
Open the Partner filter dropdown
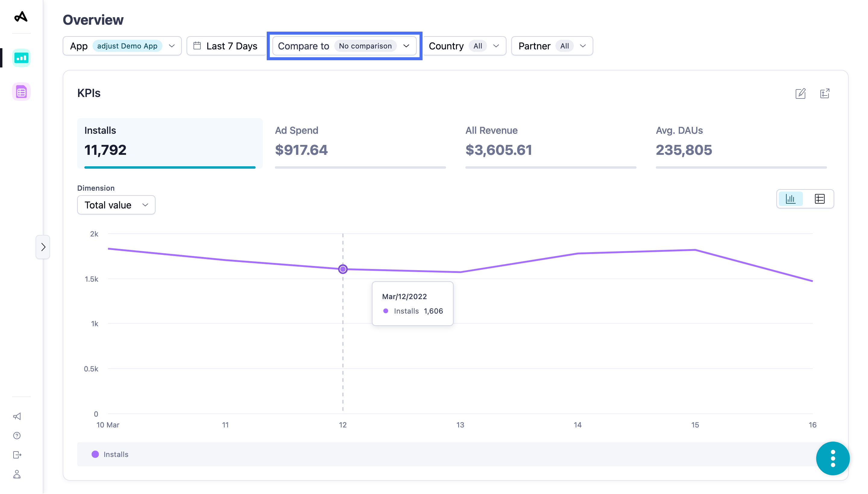(552, 46)
